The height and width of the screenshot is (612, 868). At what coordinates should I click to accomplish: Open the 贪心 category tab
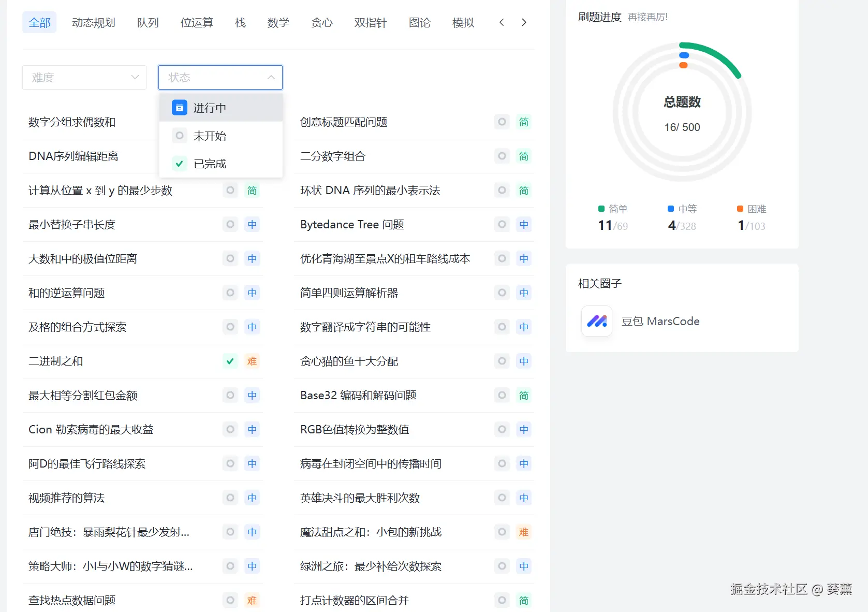[322, 22]
